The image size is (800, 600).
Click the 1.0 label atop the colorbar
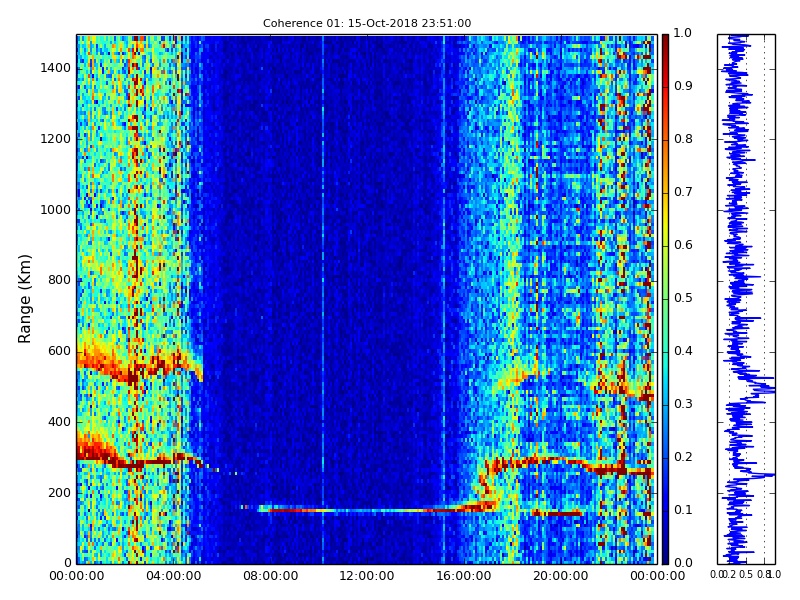683,33
